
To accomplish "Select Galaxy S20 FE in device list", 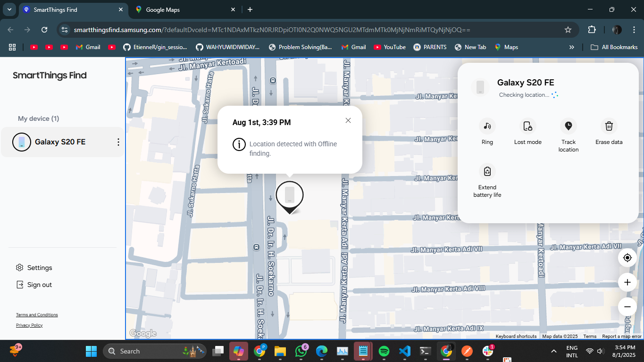I will point(60,142).
